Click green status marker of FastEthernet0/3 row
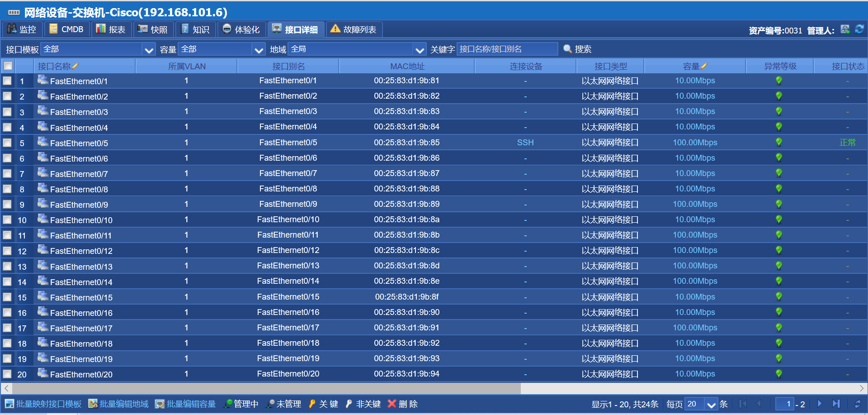Viewport: 868px width, 415px height. click(x=779, y=111)
